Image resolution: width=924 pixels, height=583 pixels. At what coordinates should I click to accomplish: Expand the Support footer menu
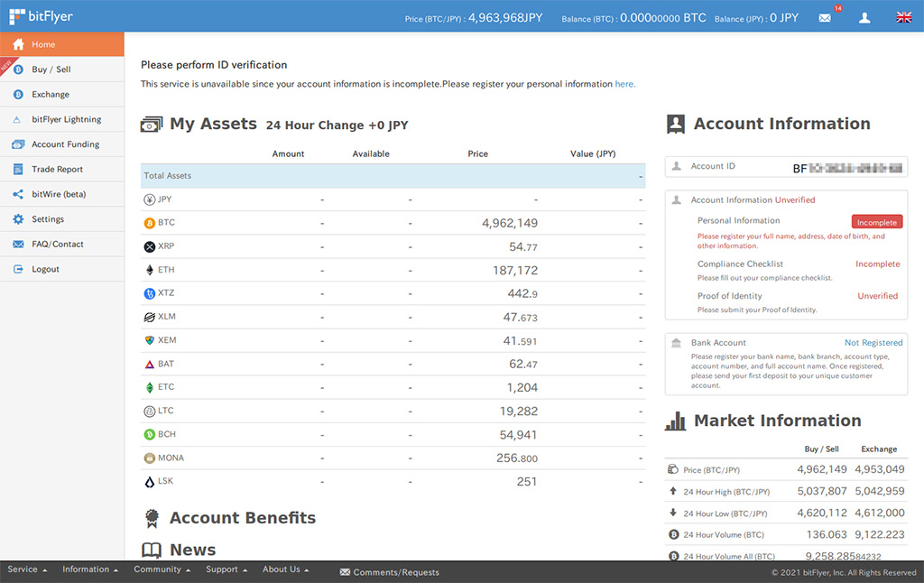pos(226,569)
